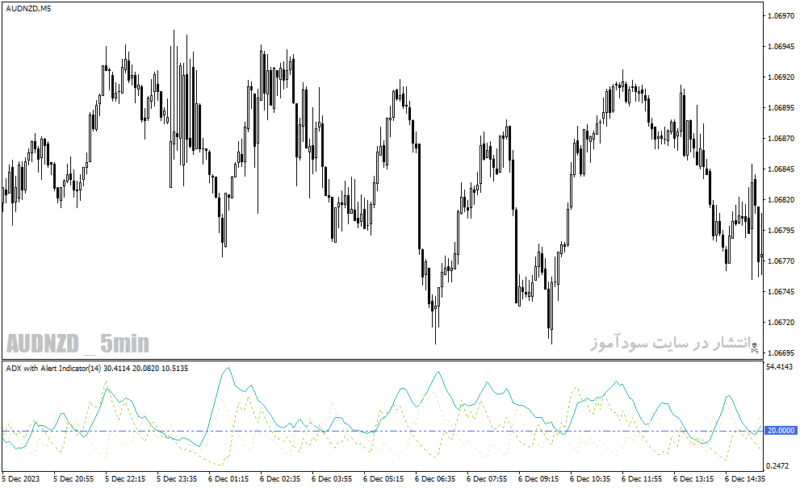Click the 6 Dec 01:15 time marker
Screen dimensions: 800x488
(229, 479)
